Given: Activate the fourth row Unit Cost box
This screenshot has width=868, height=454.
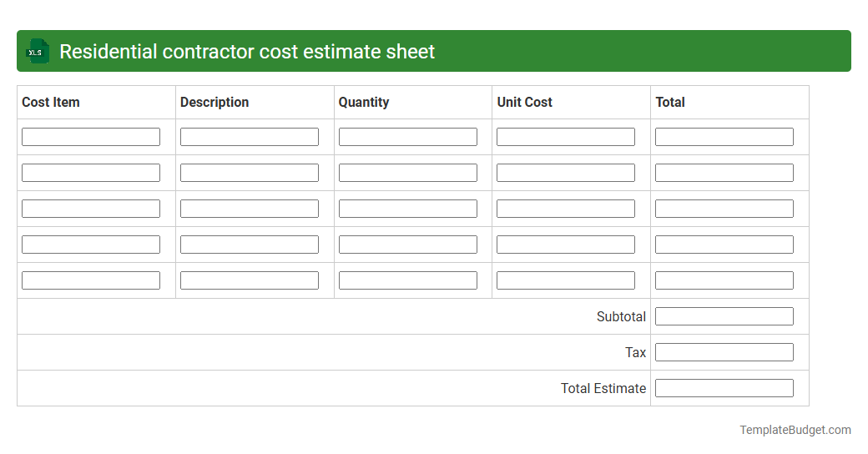Looking at the screenshot, I should [x=566, y=245].
